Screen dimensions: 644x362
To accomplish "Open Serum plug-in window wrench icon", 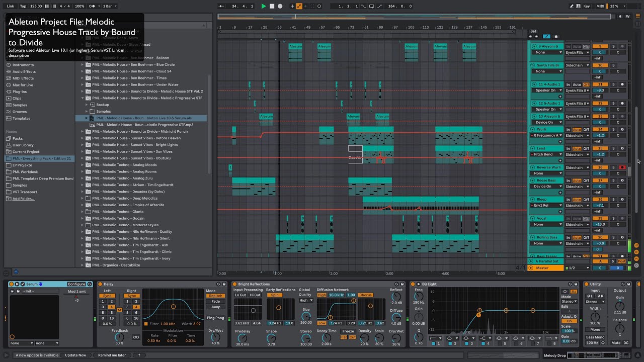I will pos(22,284).
